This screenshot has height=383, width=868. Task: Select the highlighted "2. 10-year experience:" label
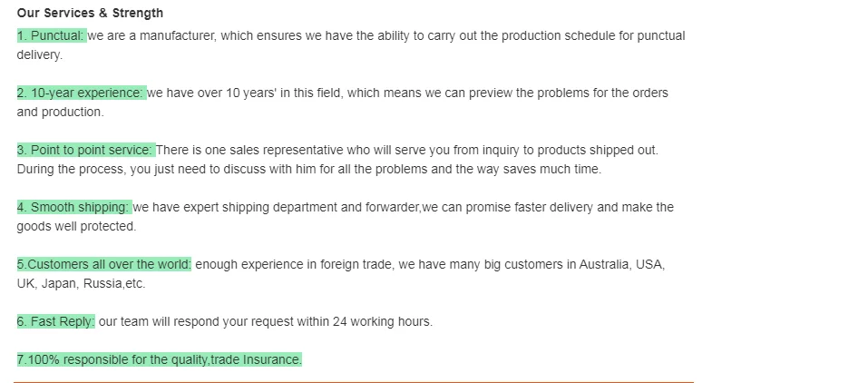[x=81, y=93]
